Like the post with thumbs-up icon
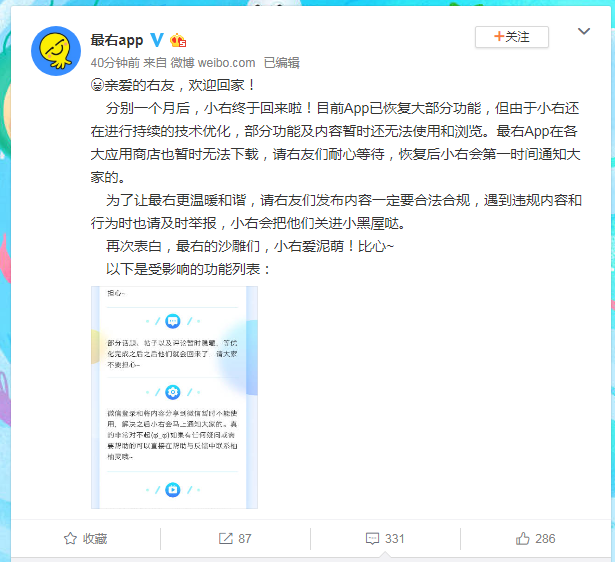The width and height of the screenshot is (615, 562). [x=522, y=538]
